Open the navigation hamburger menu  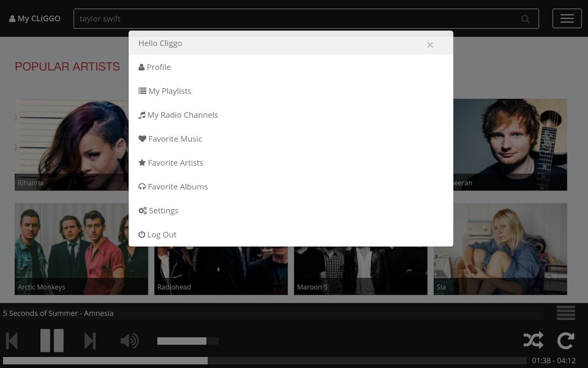pos(567,18)
